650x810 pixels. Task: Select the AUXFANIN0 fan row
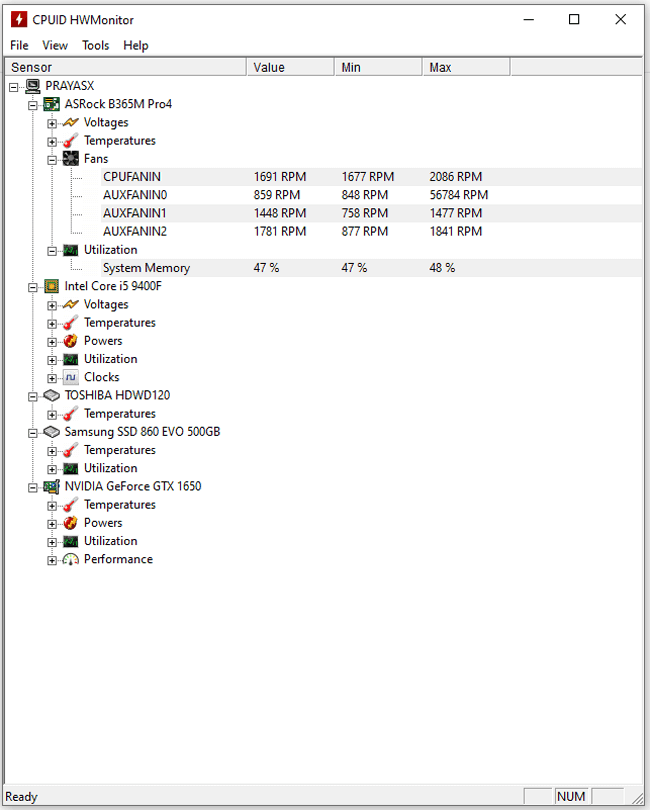pos(372,195)
